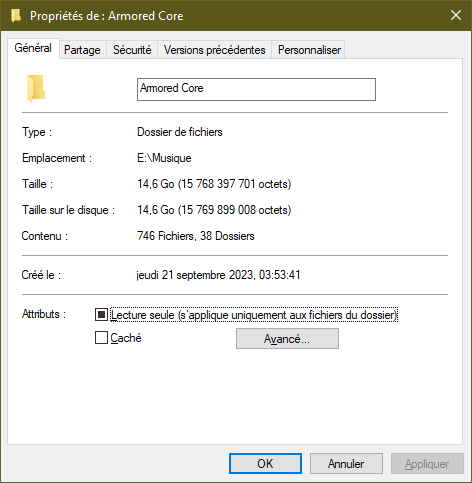Switch to the Général tab
This screenshot has width=472, height=483.
pos(33,48)
